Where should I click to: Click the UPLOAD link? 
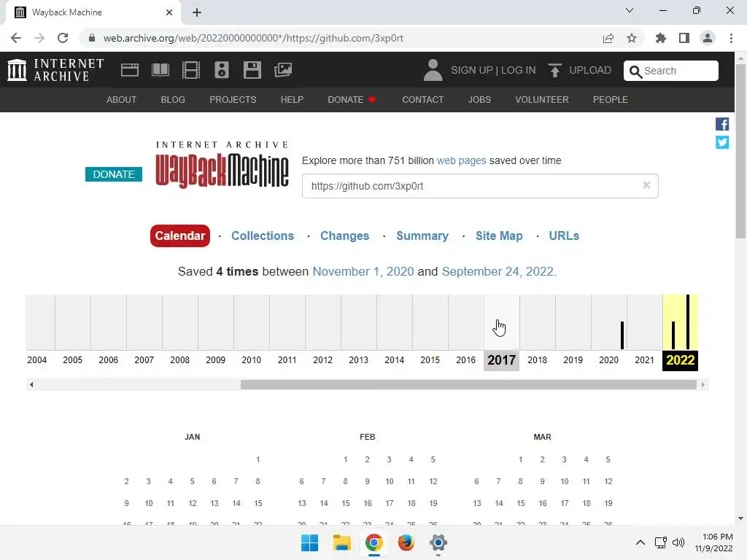point(590,70)
